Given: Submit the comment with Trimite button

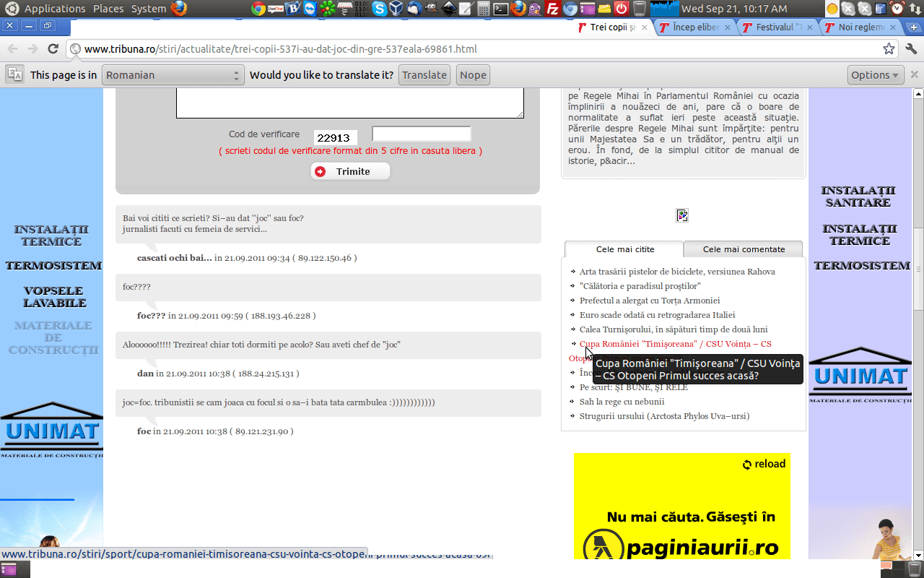Looking at the screenshot, I should [x=351, y=171].
